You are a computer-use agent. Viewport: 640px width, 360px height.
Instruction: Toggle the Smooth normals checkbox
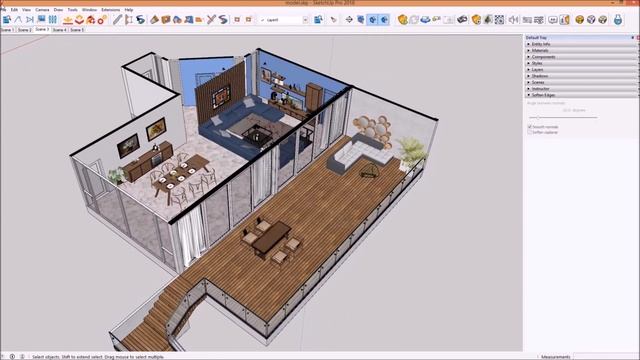pos(530,127)
